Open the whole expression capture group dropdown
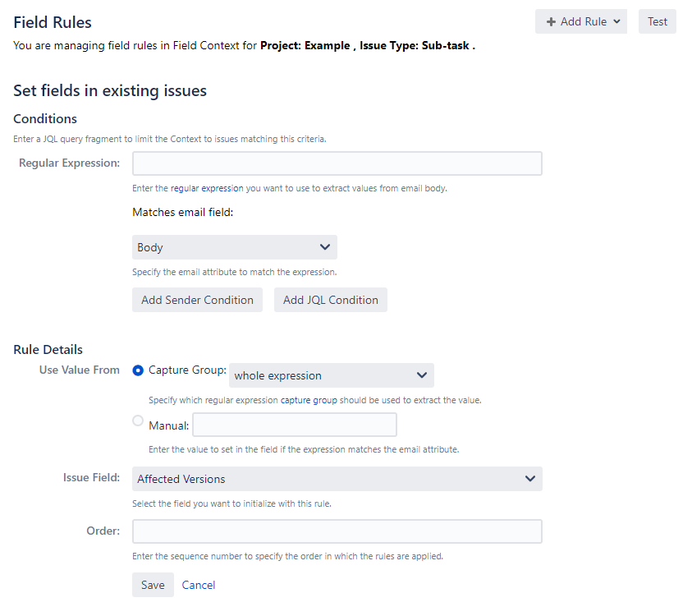692x616 pixels. 332,375
